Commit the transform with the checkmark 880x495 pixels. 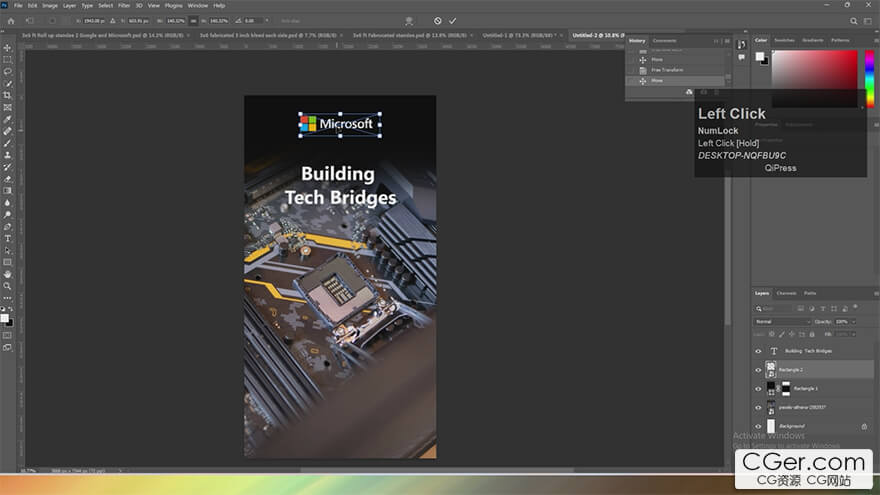452,21
